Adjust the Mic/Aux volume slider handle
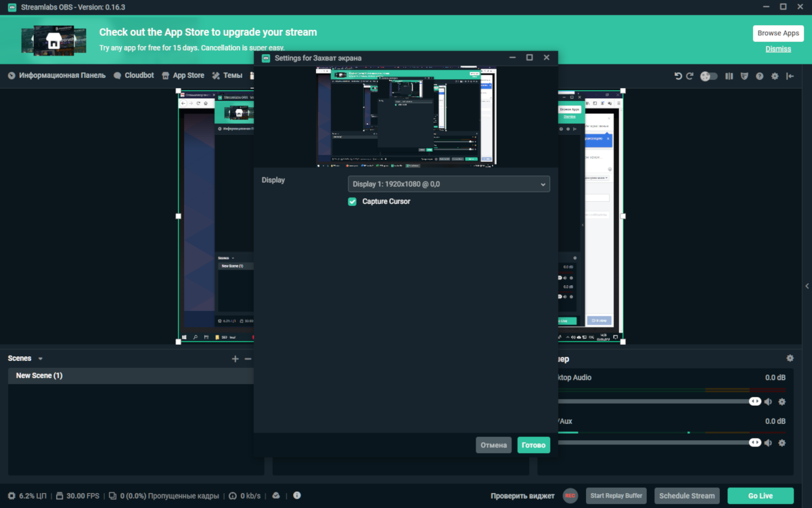The height and width of the screenshot is (508, 812). pos(755,442)
